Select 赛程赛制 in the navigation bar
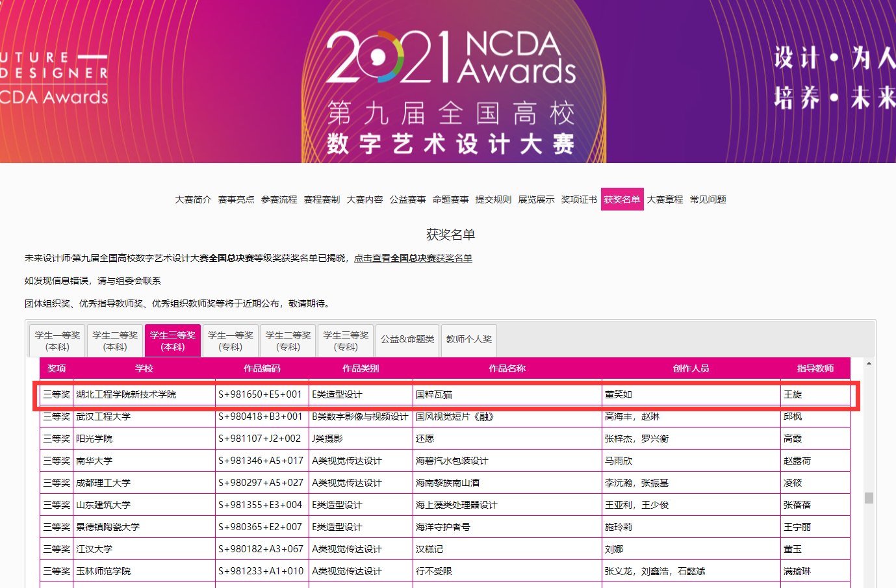The image size is (896, 588). tap(322, 199)
